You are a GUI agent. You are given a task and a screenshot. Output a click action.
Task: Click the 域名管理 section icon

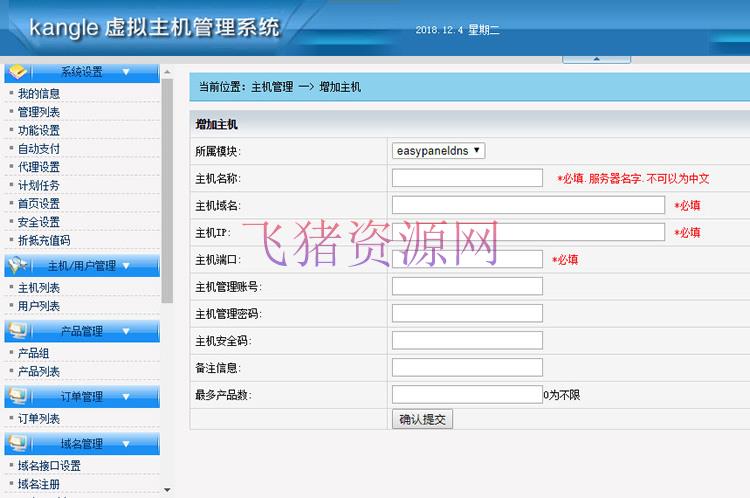pyautogui.click(x=18, y=443)
